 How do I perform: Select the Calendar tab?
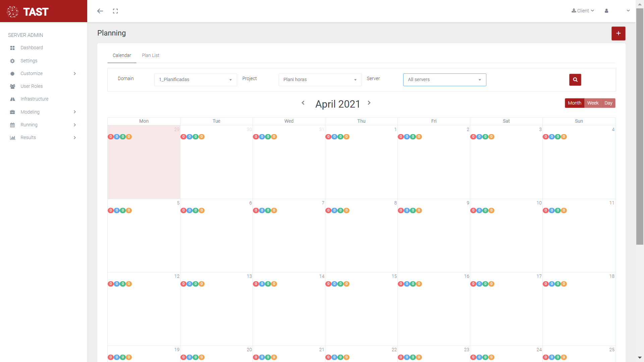[122, 55]
